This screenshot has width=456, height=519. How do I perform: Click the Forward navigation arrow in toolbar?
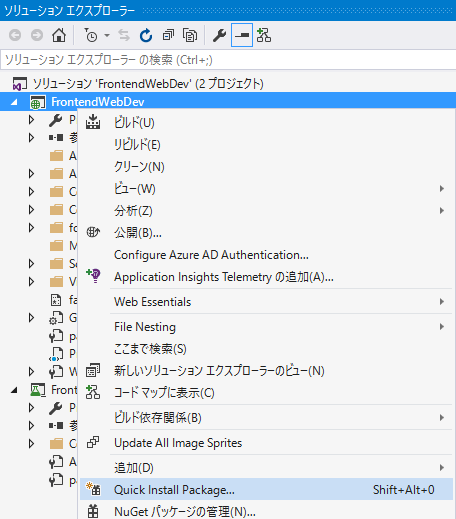coord(37,35)
